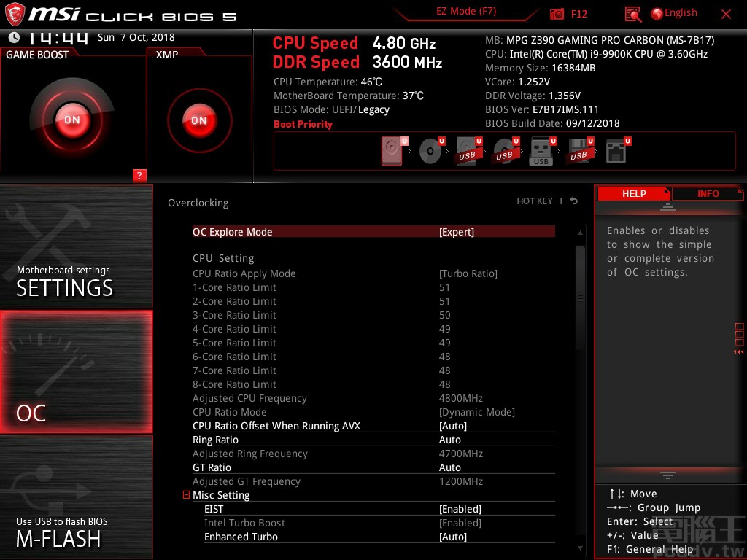Select USB hard disk boot device icon

click(469, 151)
